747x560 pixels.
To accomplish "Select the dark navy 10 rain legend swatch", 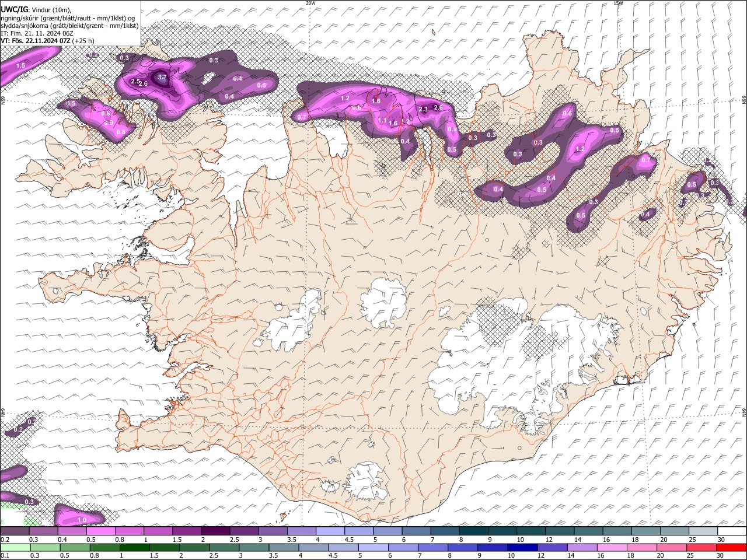I will [522, 548].
